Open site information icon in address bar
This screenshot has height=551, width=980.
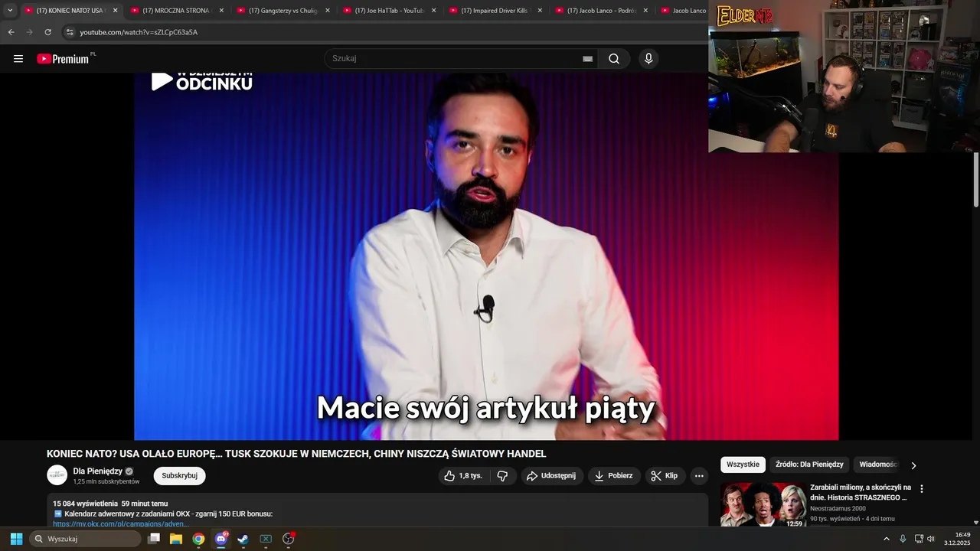pyautogui.click(x=70, y=32)
